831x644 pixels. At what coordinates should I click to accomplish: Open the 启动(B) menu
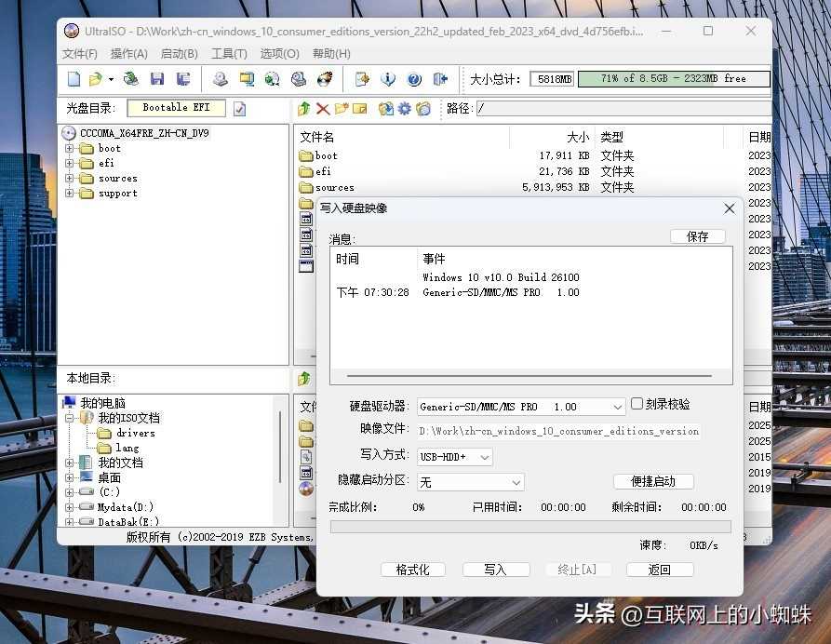[x=180, y=54]
